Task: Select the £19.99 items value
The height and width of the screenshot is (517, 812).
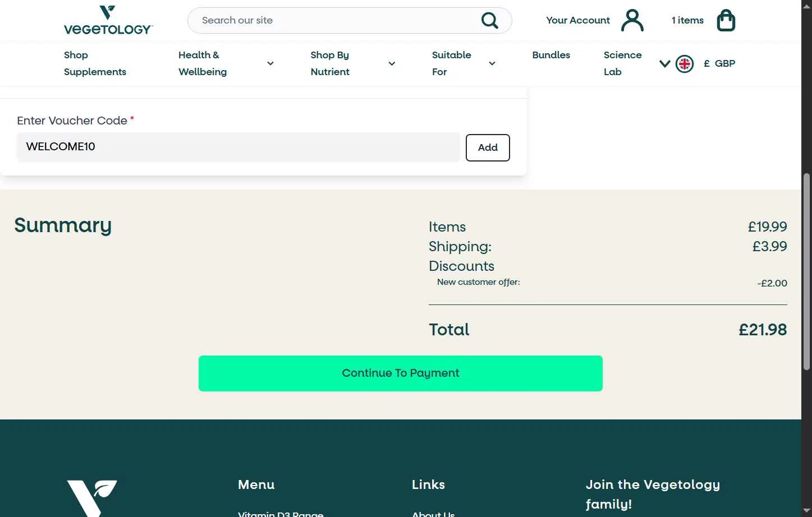Action: [768, 227]
